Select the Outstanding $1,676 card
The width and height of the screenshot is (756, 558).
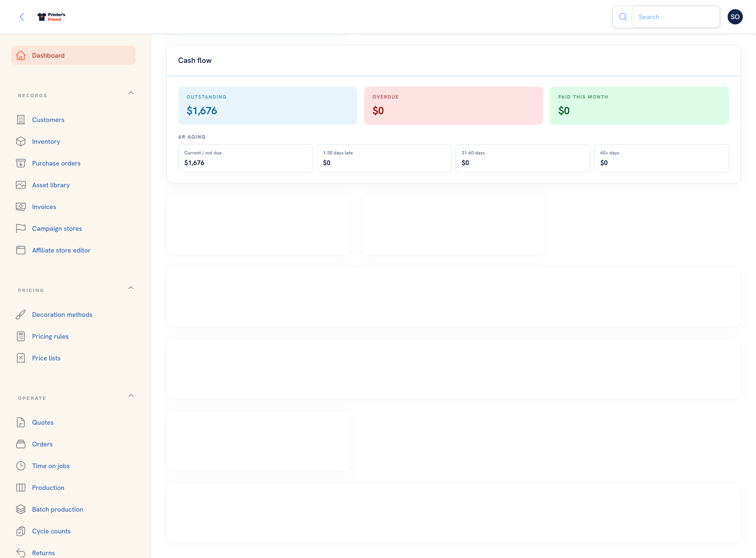point(268,106)
